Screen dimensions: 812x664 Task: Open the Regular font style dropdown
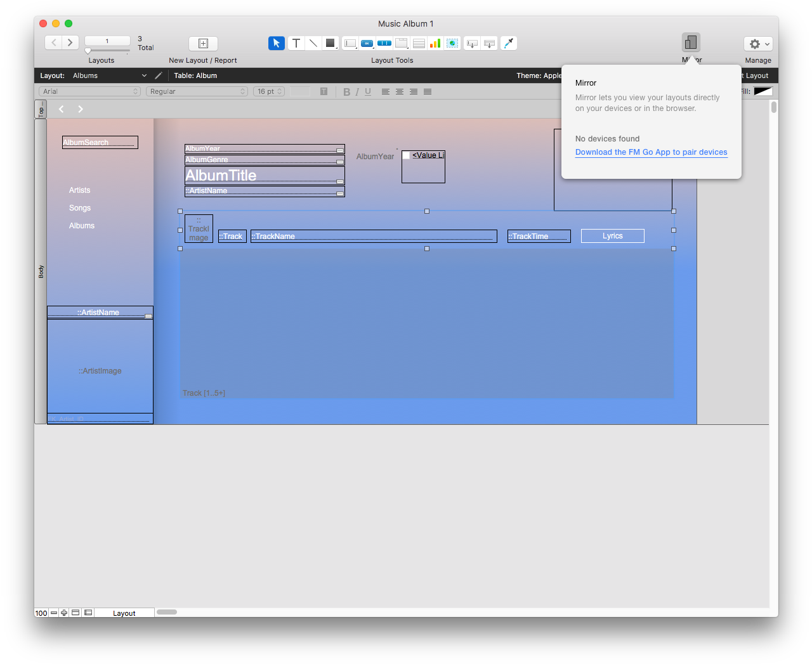click(x=197, y=91)
